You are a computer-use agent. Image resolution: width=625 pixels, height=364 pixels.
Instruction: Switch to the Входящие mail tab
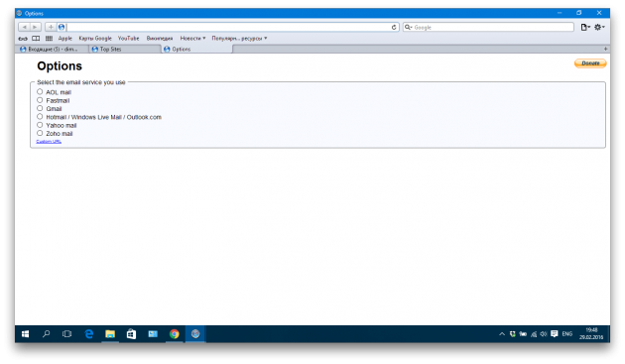tap(53, 49)
